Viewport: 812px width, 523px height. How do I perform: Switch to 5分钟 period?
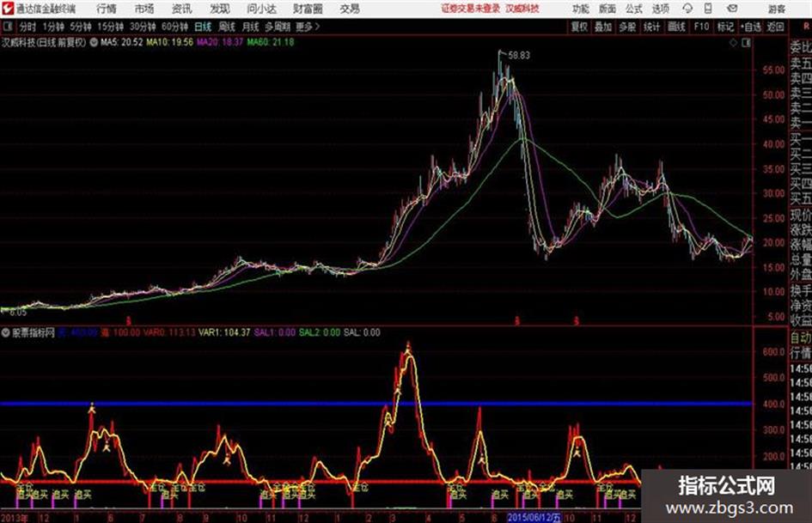[80, 27]
